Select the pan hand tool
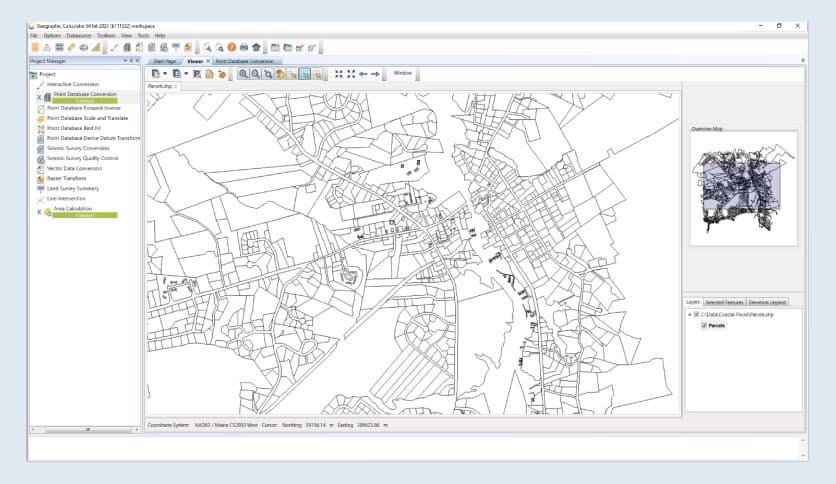Image resolution: width=836 pixels, height=484 pixels. click(x=281, y=73)
